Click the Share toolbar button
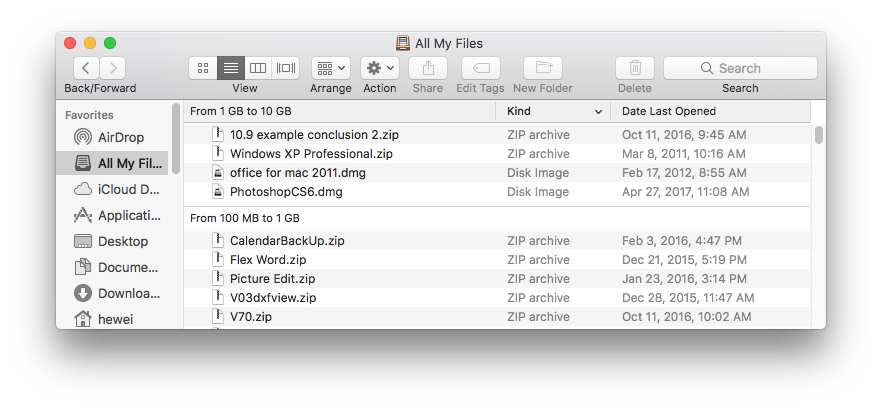This screenshot has width=882, height=409. [428, 68]
